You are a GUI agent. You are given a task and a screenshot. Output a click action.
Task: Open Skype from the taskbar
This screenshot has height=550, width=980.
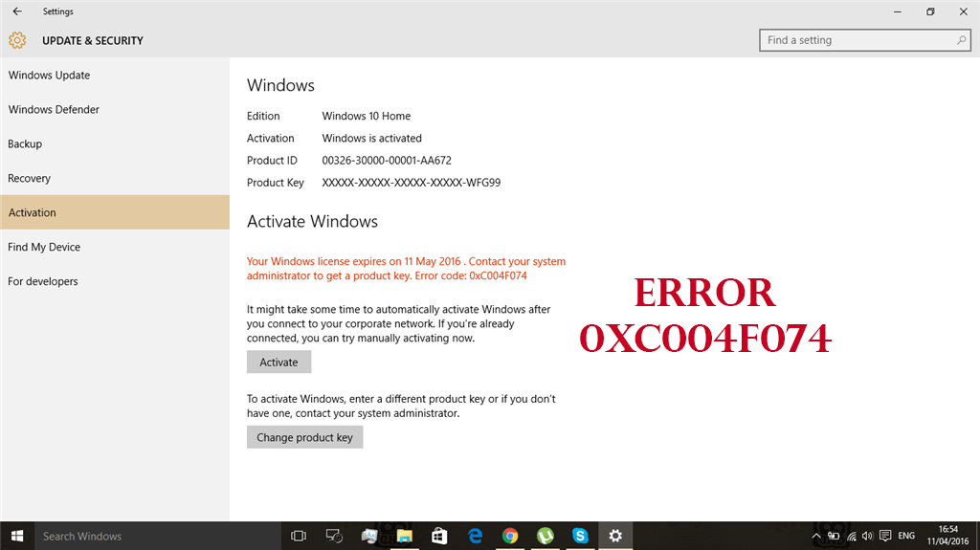[580, 536]
